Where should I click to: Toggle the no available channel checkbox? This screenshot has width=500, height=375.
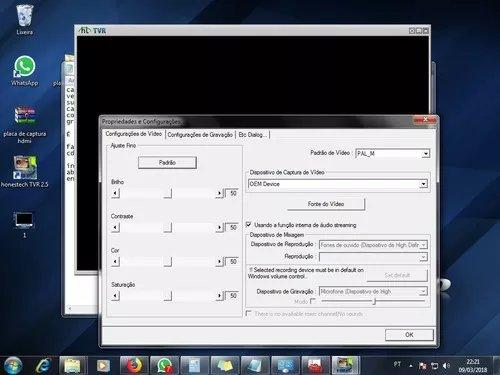click(x=248, y=313)
